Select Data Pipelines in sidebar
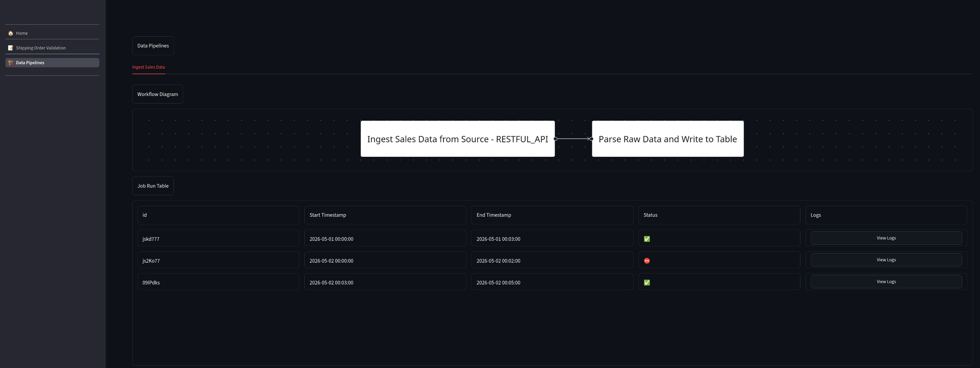Image resolution: width=980 pixels, height=368 pixels. click(52, 63)
